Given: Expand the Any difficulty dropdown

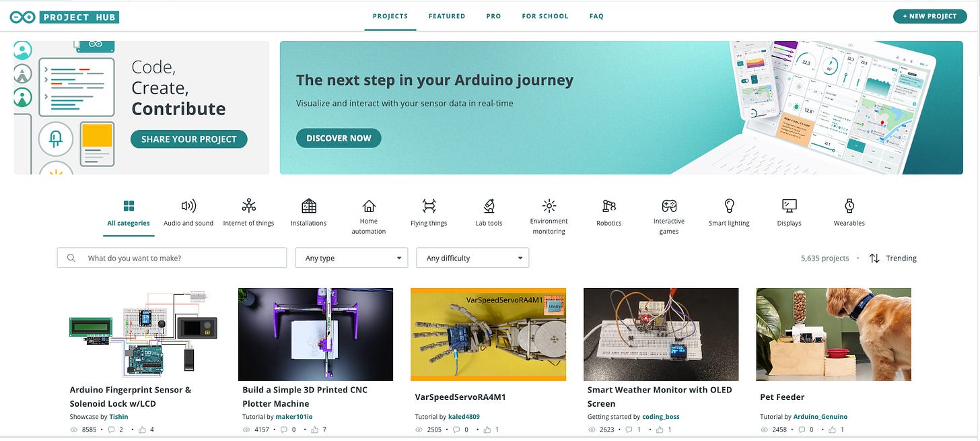Looking at the screenshot, I should click(x=473, y=258).
